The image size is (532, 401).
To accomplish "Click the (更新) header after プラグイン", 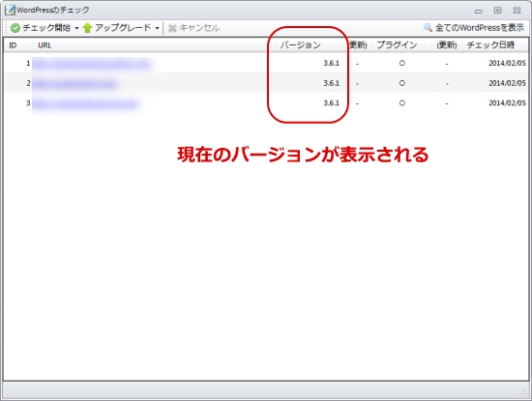I will coord(447,45).
